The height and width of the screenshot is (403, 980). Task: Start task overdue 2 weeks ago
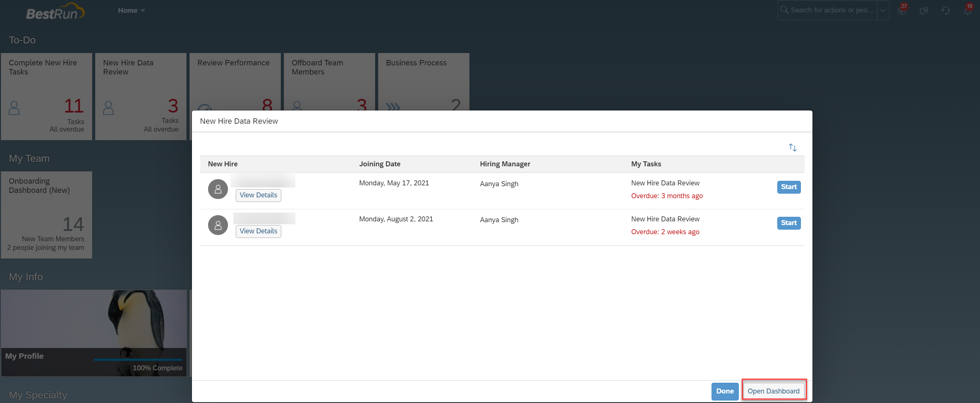click(789, 223)
